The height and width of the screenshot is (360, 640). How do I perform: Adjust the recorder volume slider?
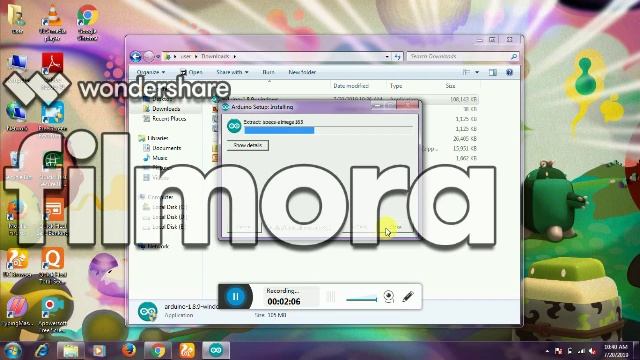362,299
